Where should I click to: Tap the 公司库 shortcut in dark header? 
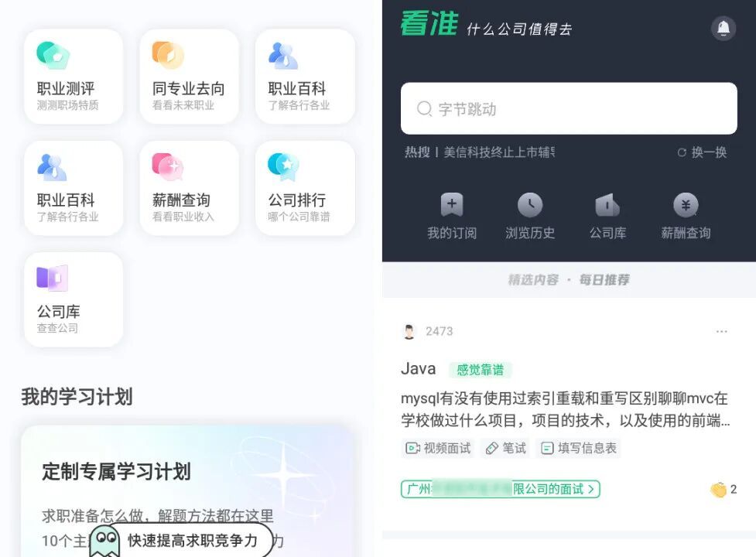click(x=607, y=217)
